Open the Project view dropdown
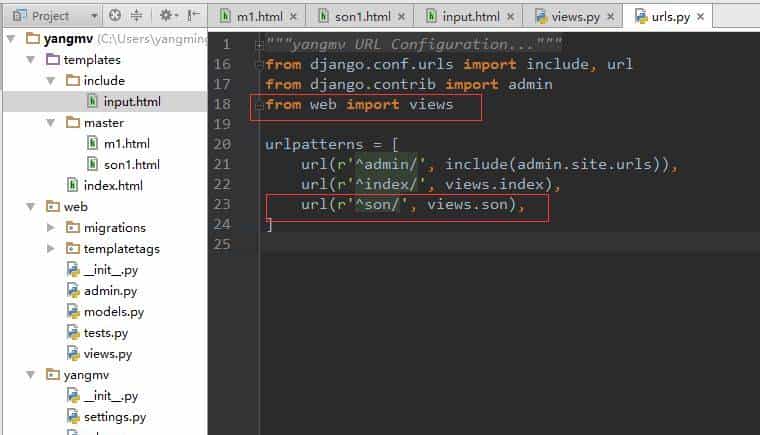 [94, 16]
